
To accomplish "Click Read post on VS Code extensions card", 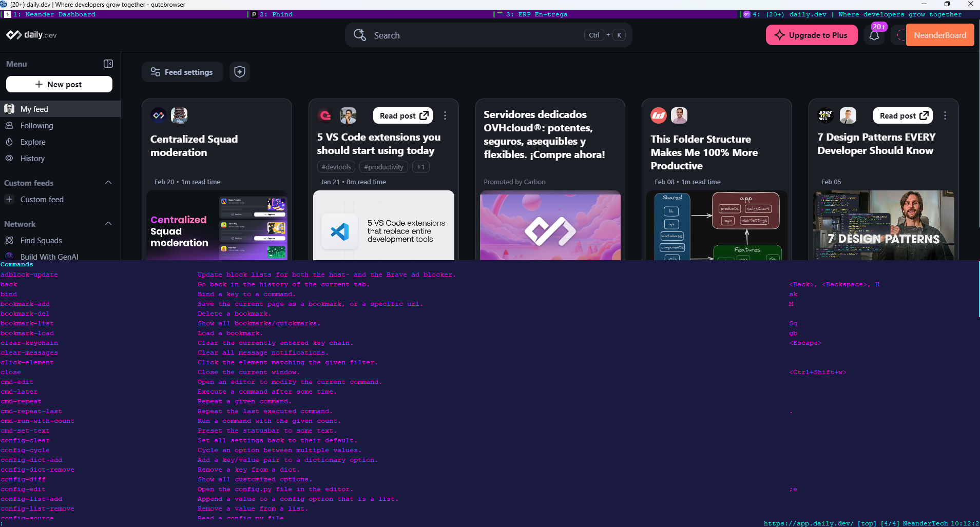I will coord(403,115).
